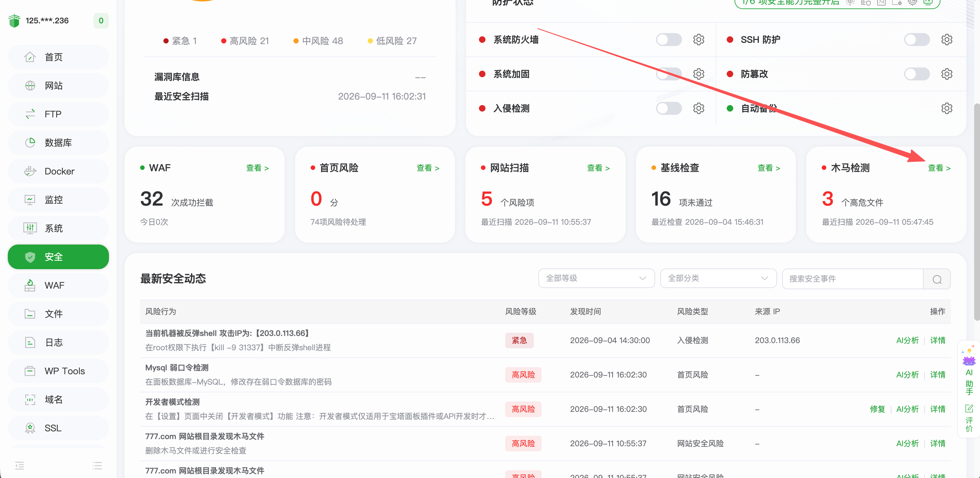Open 首页 in sidebar
The height and width of the screenshot is (478, 980).
point(58,57)
